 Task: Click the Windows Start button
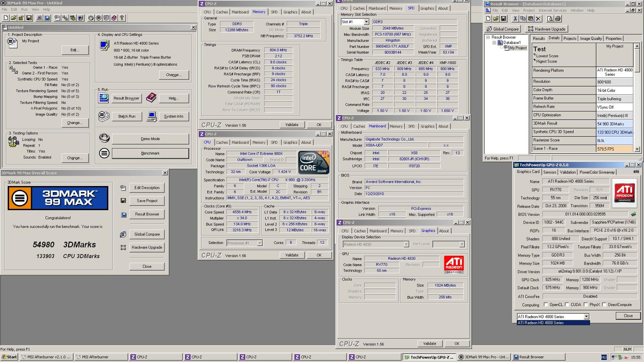[9, 357]
